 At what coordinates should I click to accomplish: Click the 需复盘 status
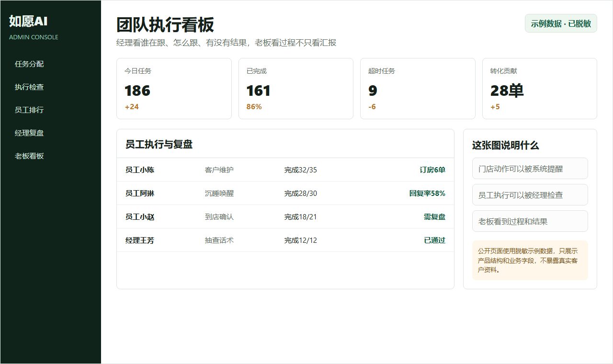point(435,217)
